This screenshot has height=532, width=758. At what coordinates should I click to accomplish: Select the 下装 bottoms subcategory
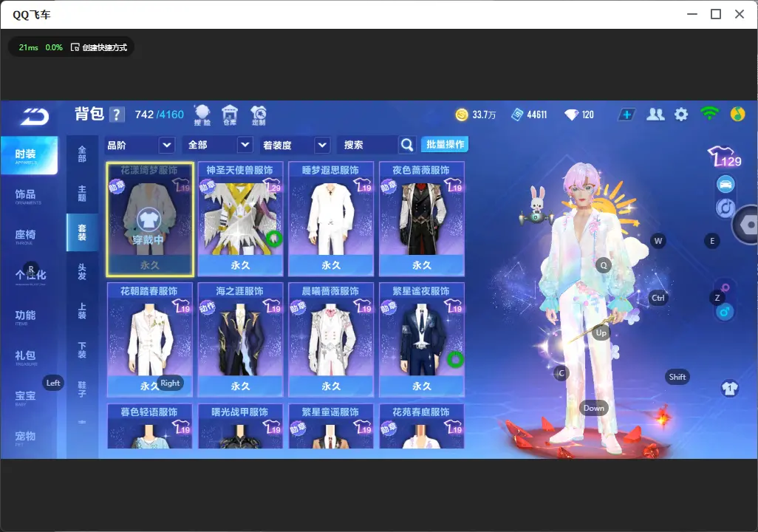point(82,350)
